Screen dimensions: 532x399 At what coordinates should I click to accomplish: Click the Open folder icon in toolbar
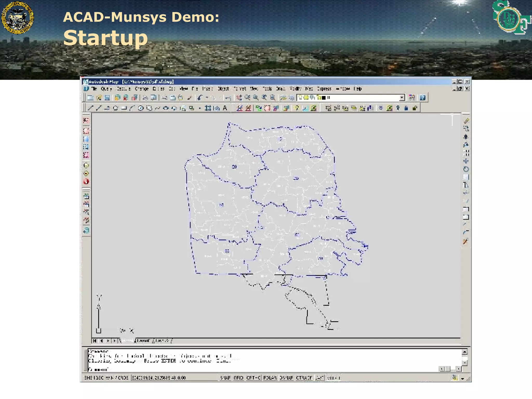coord(99,98)
